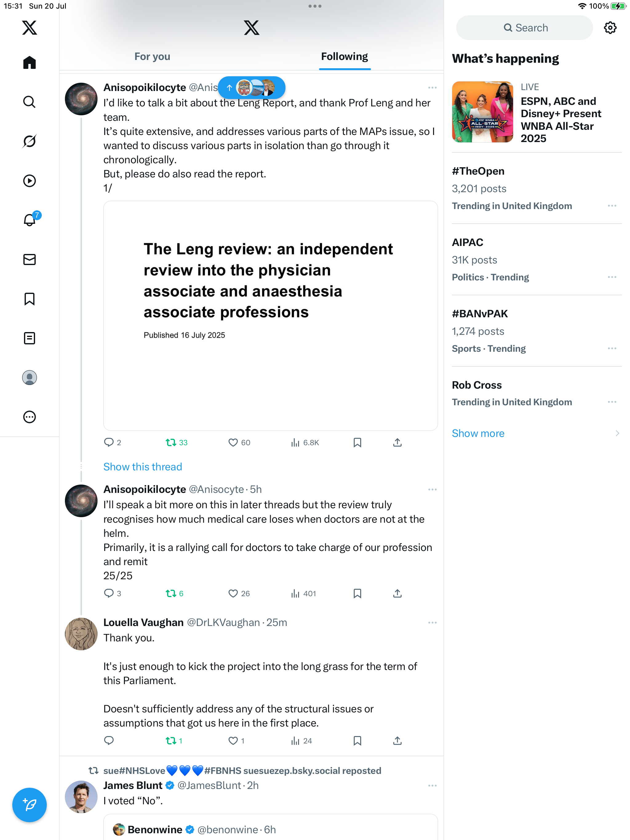Click the Search input field
The height and width of the screenshot is (840, 630).
524,28
